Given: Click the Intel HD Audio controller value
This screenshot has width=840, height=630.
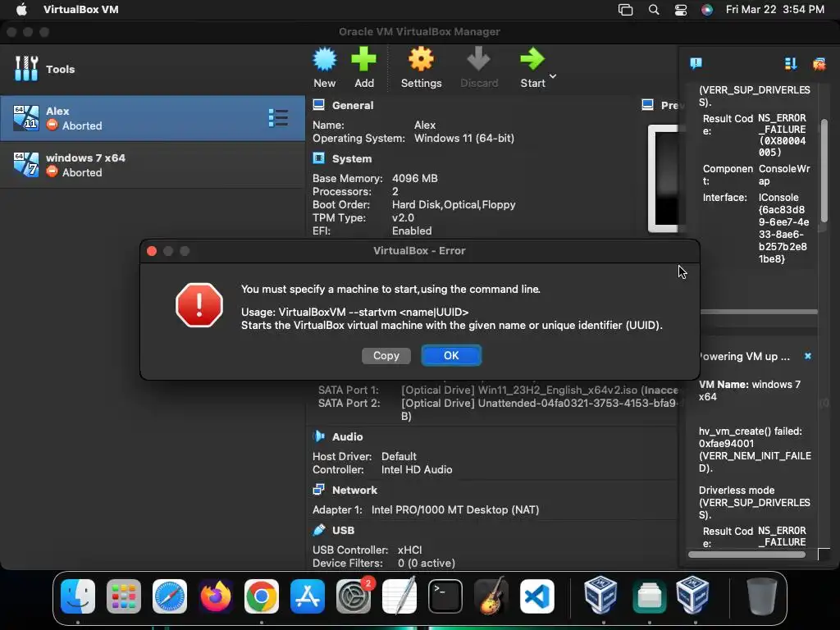Looking at the screenshot, I should coord(416,470).
